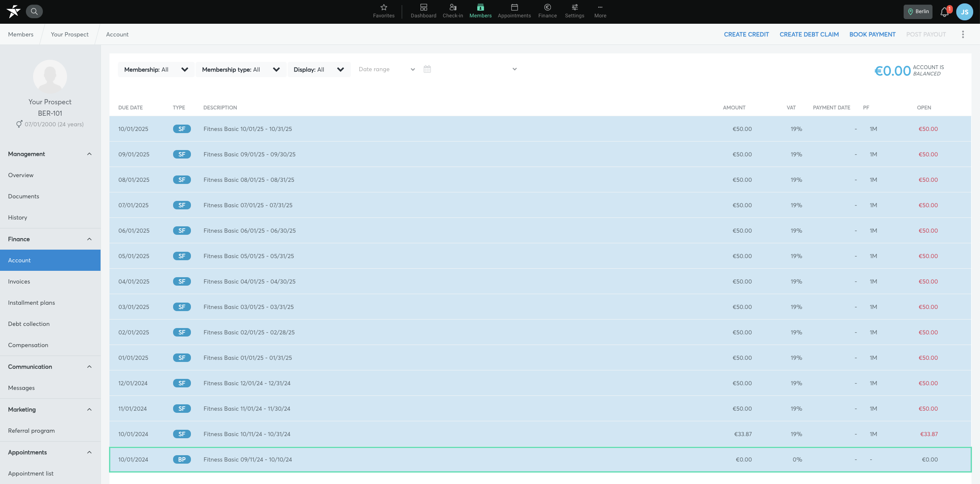The height and width of the screenshot is (484, 980).
Task: Open Appointments calendar in top navigation
Action: coord(514,11)
